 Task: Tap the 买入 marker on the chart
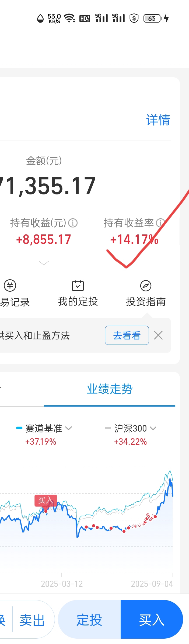[46, 500]
